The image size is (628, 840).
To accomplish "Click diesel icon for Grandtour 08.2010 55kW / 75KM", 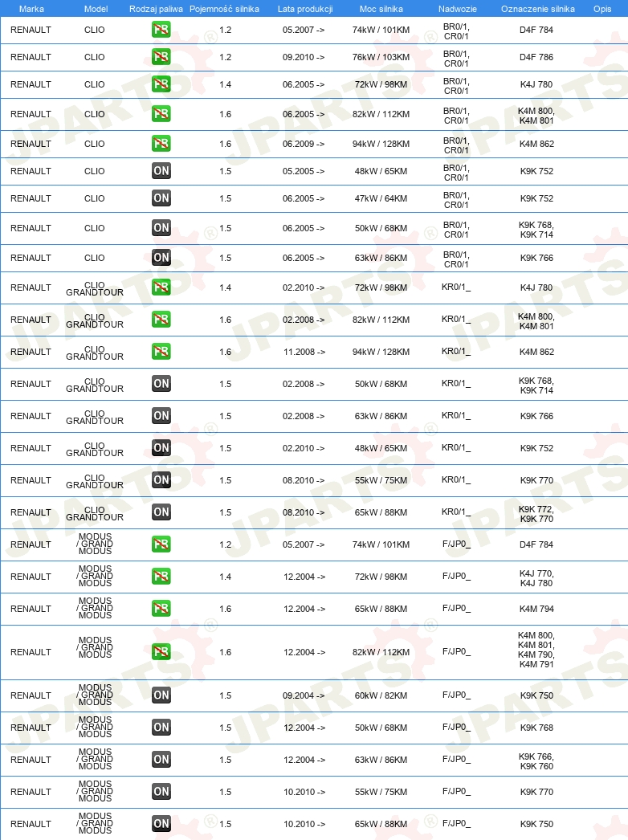I will pos(161,480).
